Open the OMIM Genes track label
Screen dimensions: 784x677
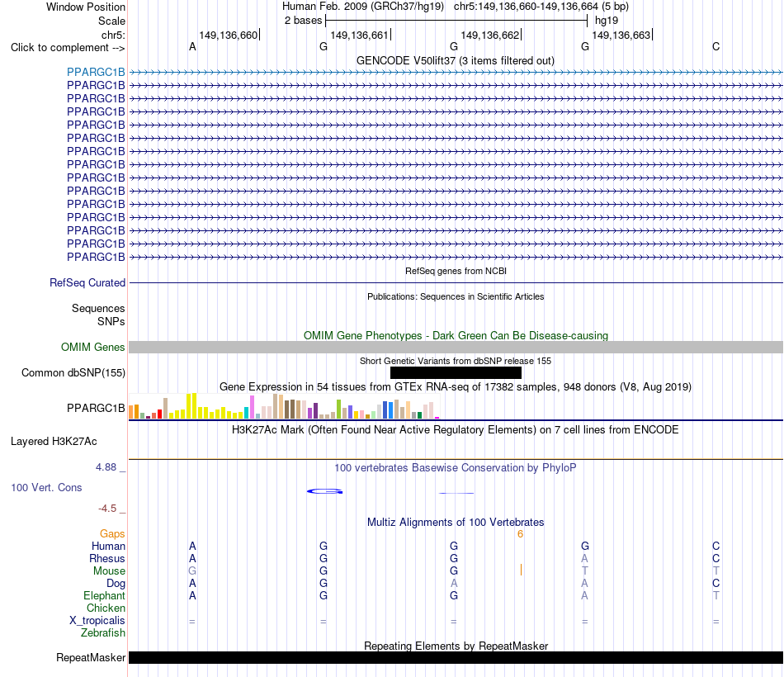92,347
